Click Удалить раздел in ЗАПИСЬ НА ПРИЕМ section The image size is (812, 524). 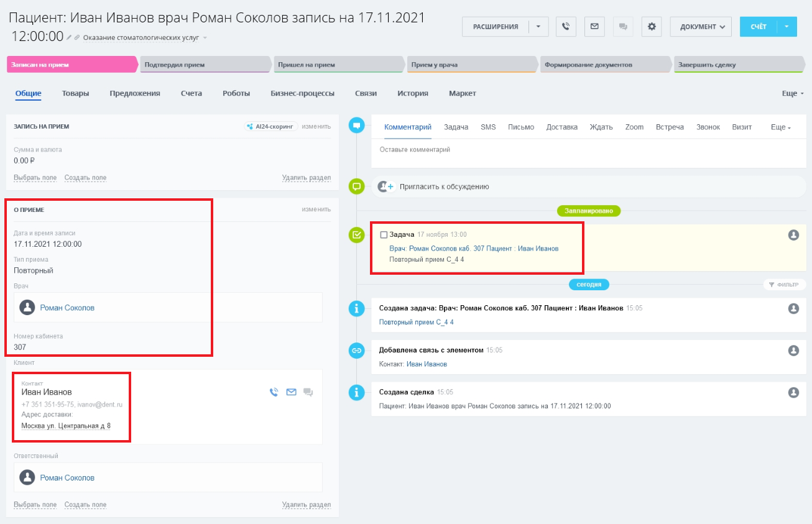pyautogui.click(x=307, y=178)
